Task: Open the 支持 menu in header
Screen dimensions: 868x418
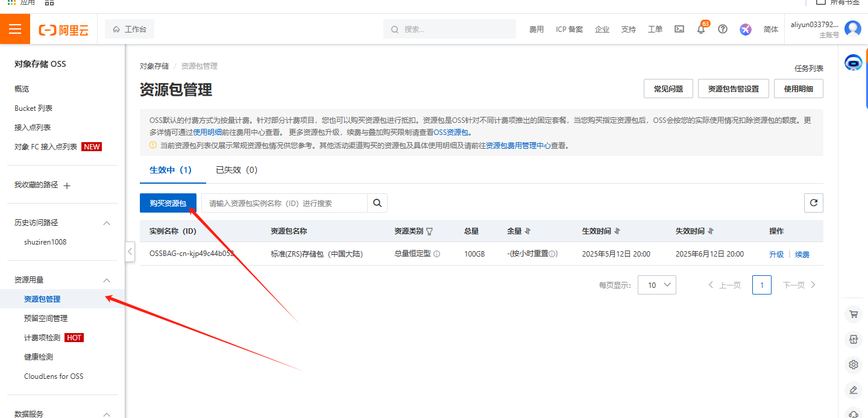Action: coord(629,29)
